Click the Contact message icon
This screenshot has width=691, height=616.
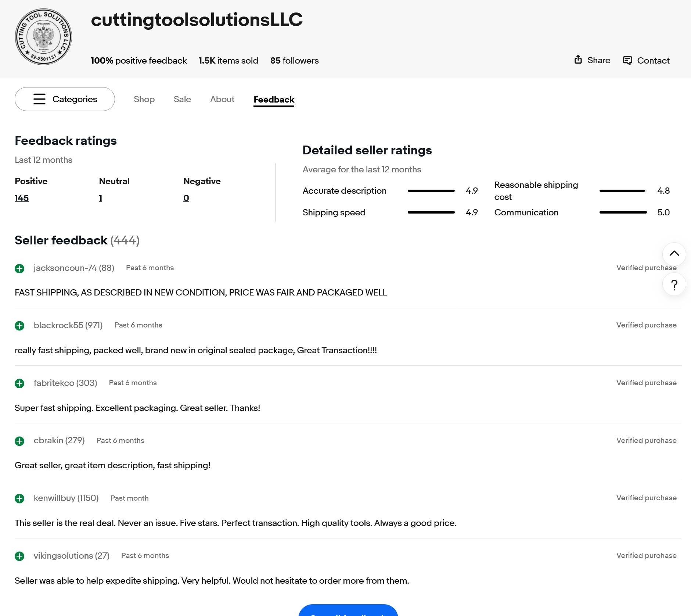627,61
